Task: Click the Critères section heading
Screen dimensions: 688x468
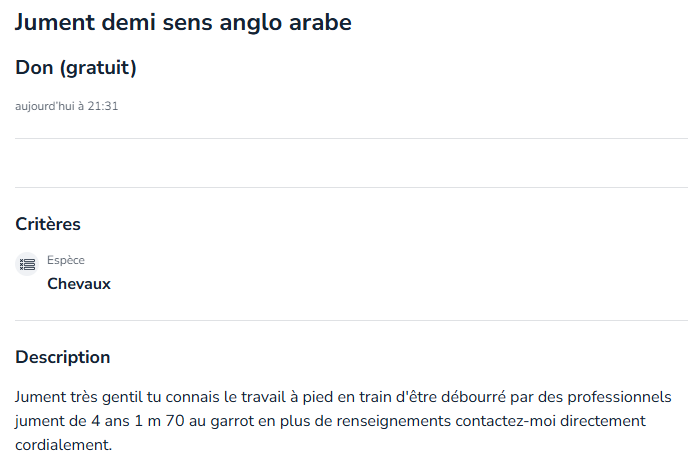Action: click(x=48, y=224)
